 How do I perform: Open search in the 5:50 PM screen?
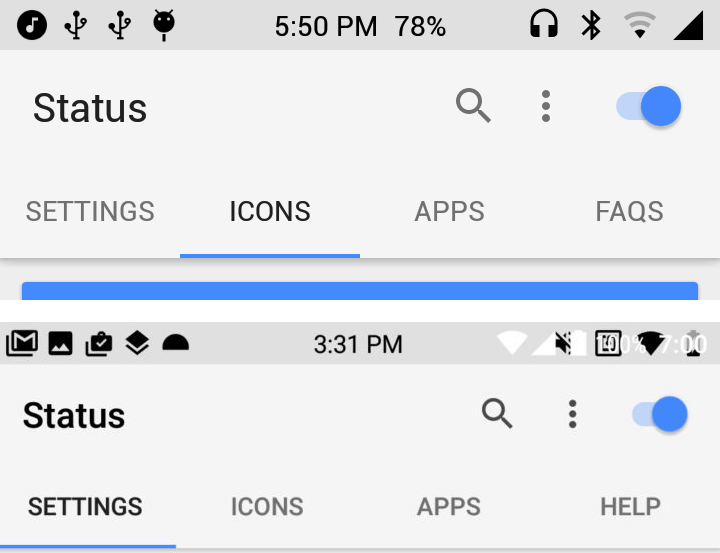[473, 105]
